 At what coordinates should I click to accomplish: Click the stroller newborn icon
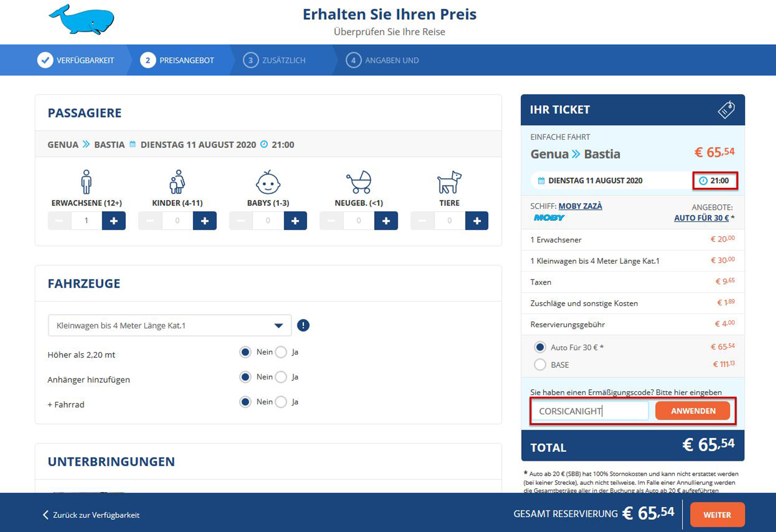359,182
